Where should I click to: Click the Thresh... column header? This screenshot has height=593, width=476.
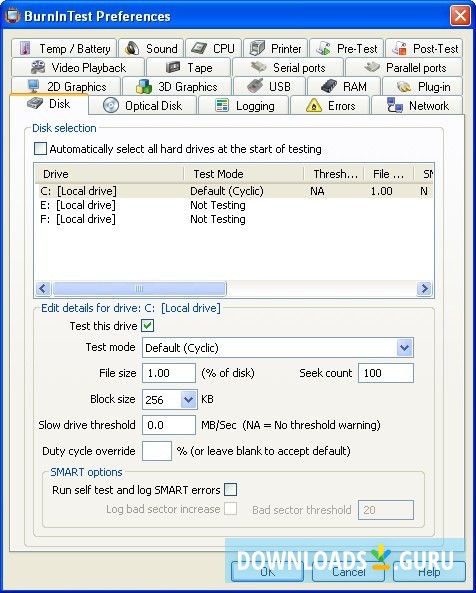point(334,174)
